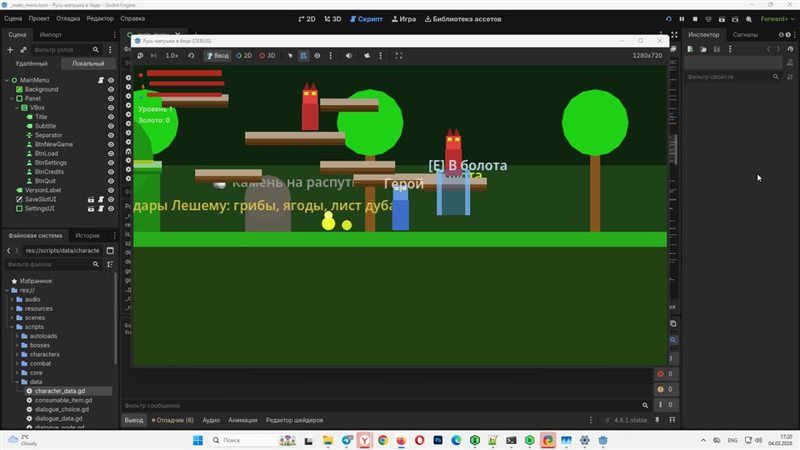
Task: Run the current scene with the clapperboard icon
Action: pos(721,19)
